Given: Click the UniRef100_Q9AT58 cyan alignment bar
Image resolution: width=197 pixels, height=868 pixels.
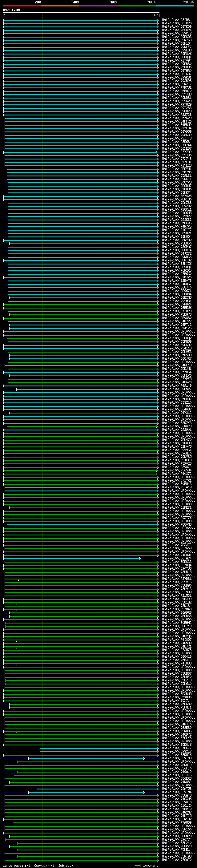Looking at the screenshot, I should point(97,789).
